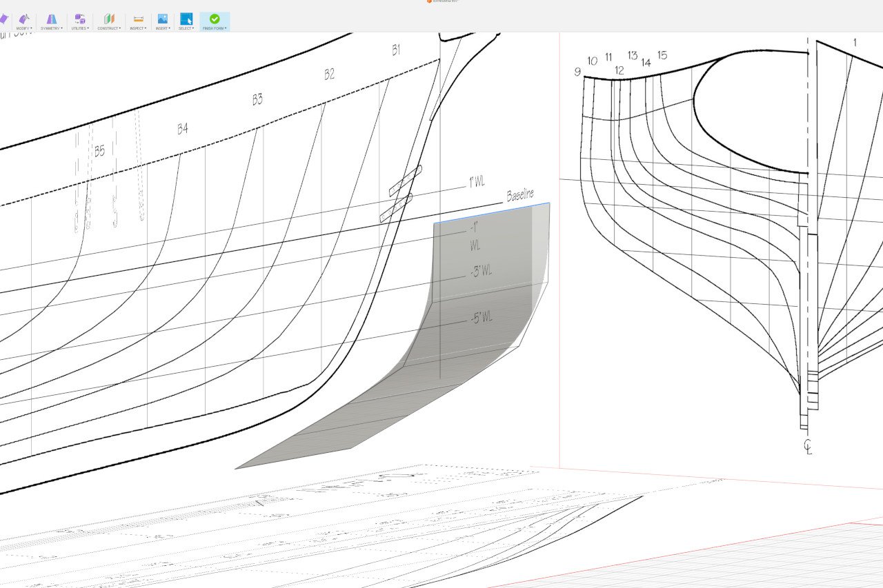The height and width of the screenshot is (588, 883).
Task: Open the SYMMETRY dropdown menu
Action: 52,28
